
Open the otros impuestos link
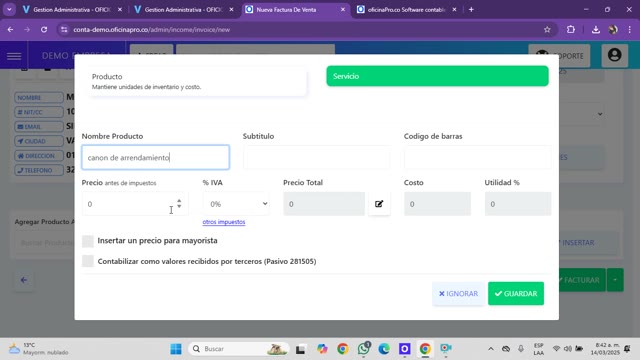224,222
